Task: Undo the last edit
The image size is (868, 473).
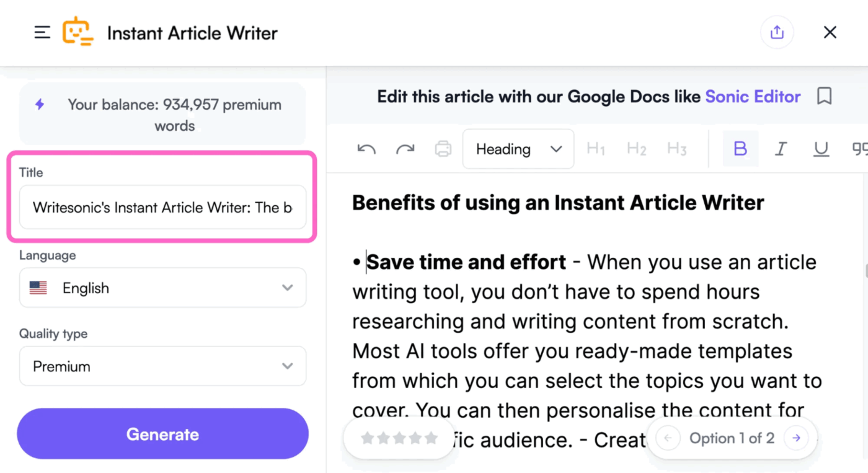Action: pos(366,149)
